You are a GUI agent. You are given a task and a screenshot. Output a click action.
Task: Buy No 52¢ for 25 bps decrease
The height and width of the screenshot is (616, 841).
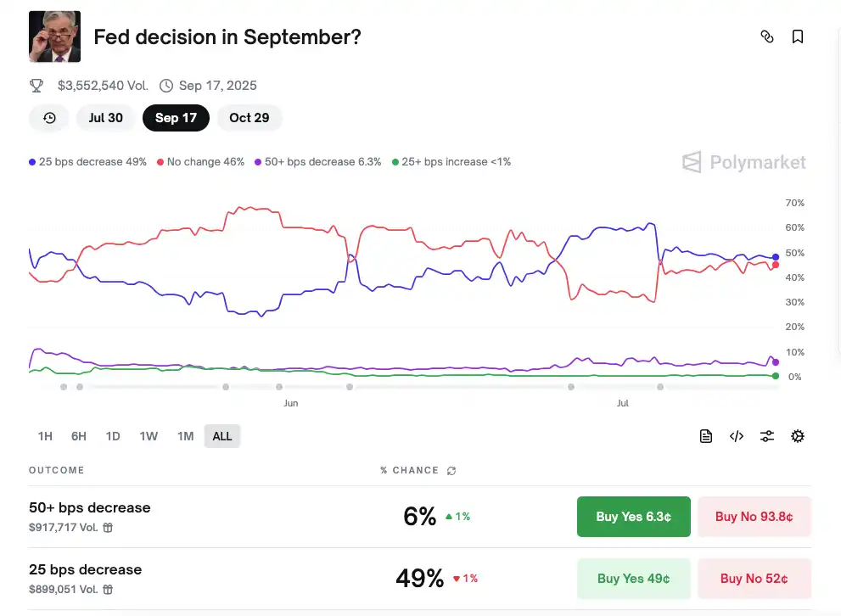[x=754, y=579]
